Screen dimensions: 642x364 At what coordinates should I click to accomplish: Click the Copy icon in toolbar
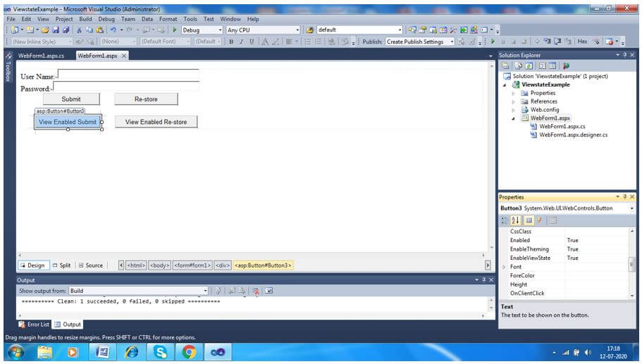pyautogui.click(x=89, y=30)
